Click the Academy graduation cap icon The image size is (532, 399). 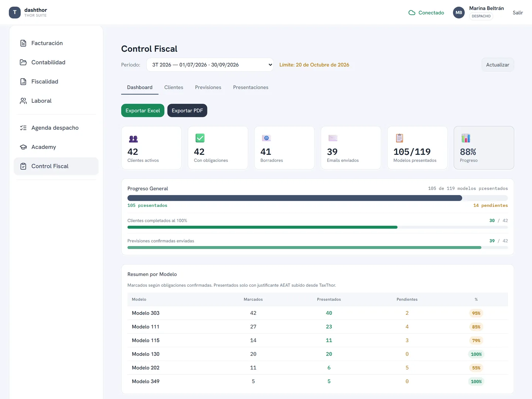(x=23, y=147)
